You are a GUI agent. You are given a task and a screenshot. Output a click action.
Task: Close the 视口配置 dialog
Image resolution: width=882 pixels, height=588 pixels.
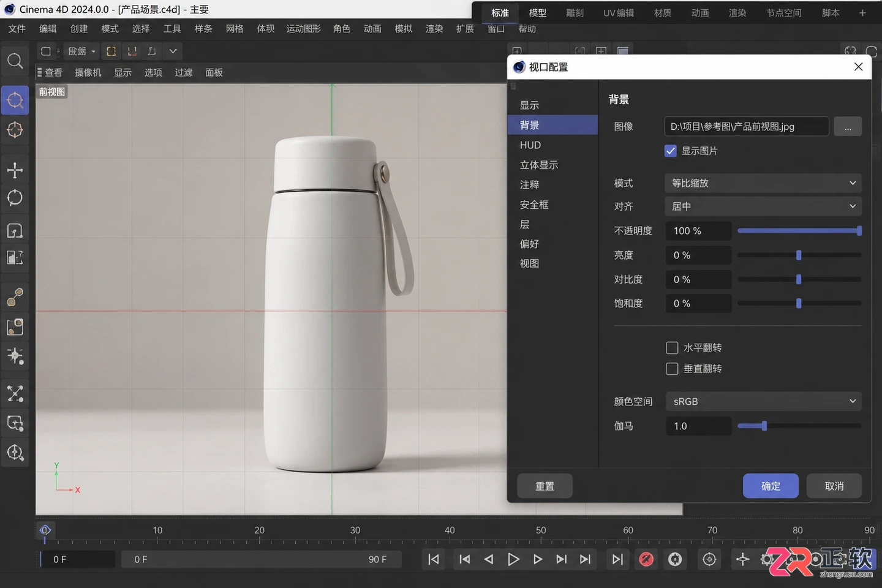pos(859,67)
